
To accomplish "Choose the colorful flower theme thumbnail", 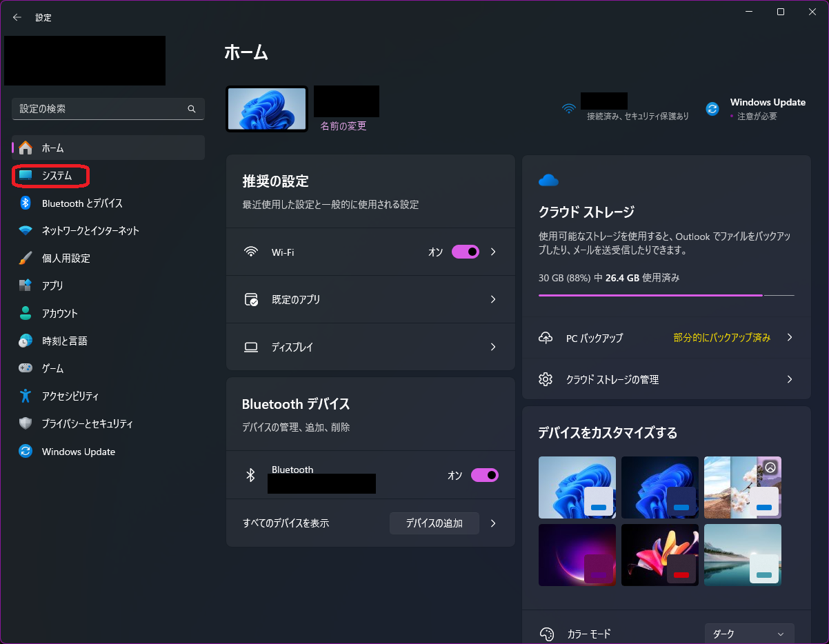I will (x=659, y=555).
